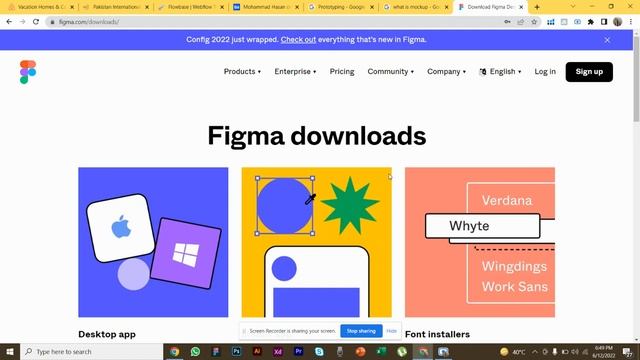Click the Desktop app heading
This screenshot has width=640, height=360.
(x=107, y=334)
